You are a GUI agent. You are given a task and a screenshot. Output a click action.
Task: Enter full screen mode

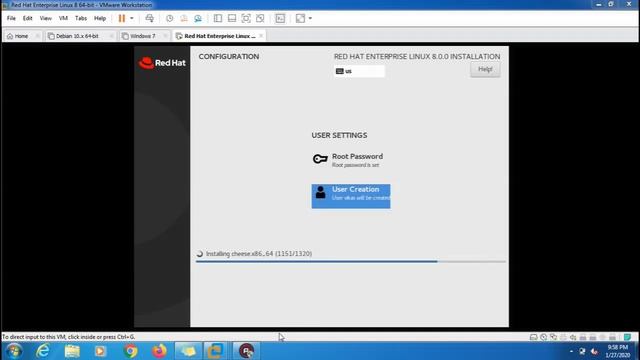pos(246,18)
